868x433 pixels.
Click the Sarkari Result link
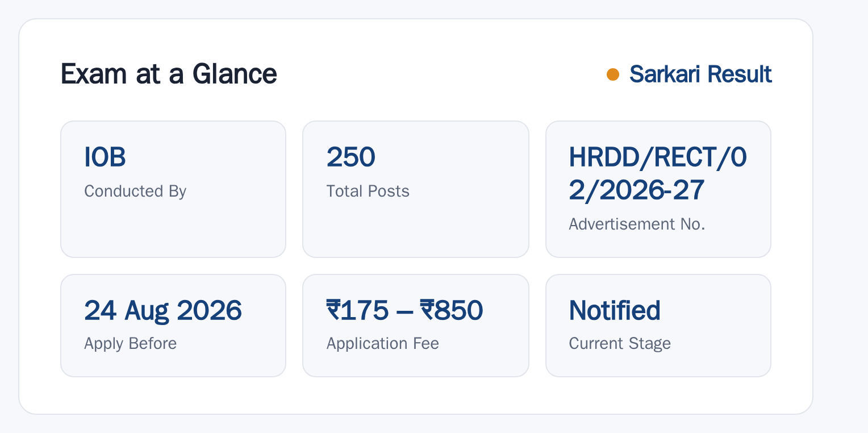point(700,74)
